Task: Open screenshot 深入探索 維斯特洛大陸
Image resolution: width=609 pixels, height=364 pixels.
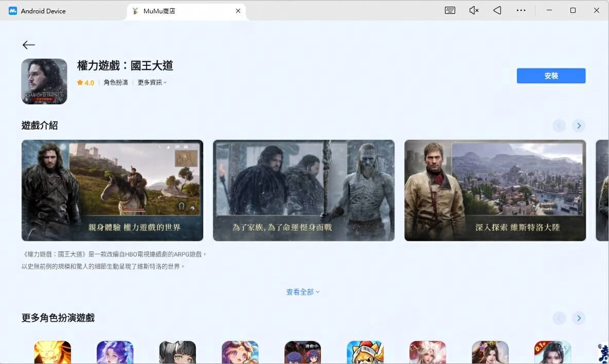Action: click(495, 190)
